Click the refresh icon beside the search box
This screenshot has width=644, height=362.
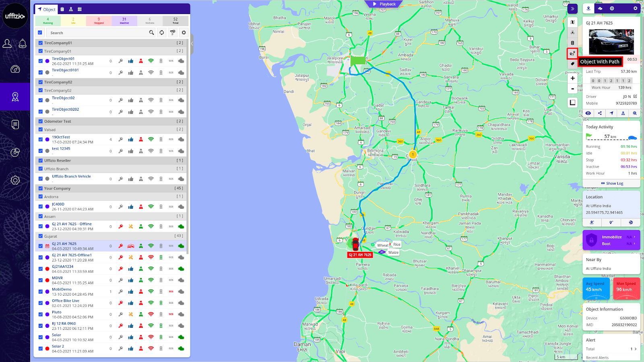[x=162, y=33]
